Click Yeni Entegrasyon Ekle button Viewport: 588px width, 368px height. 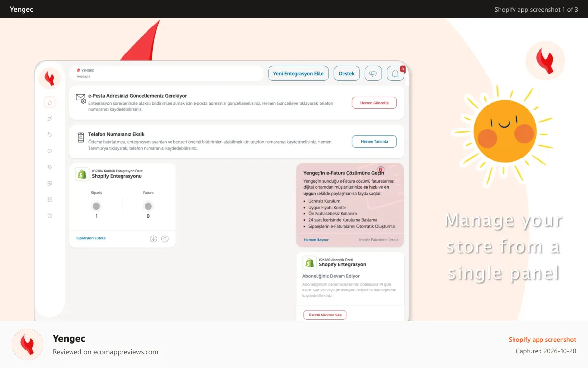pyautogui.click(x=298, y=74)
